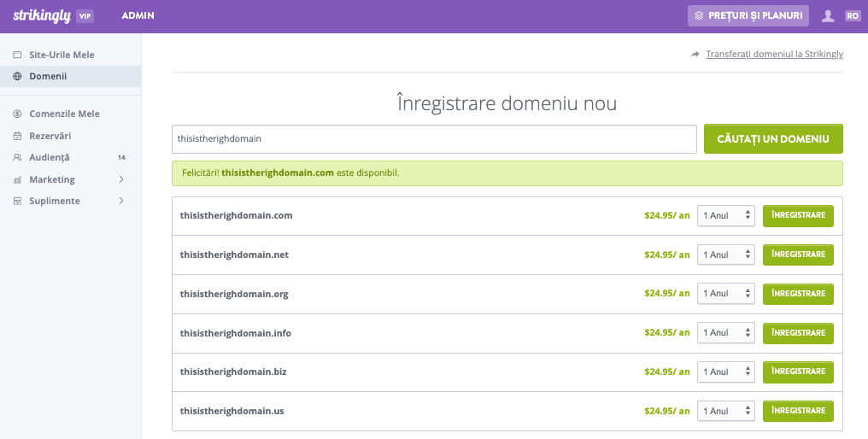Expand the Suplimente submenu chevron
The width and height of the screenshot is (868, 439).
(x=121, y=201)
